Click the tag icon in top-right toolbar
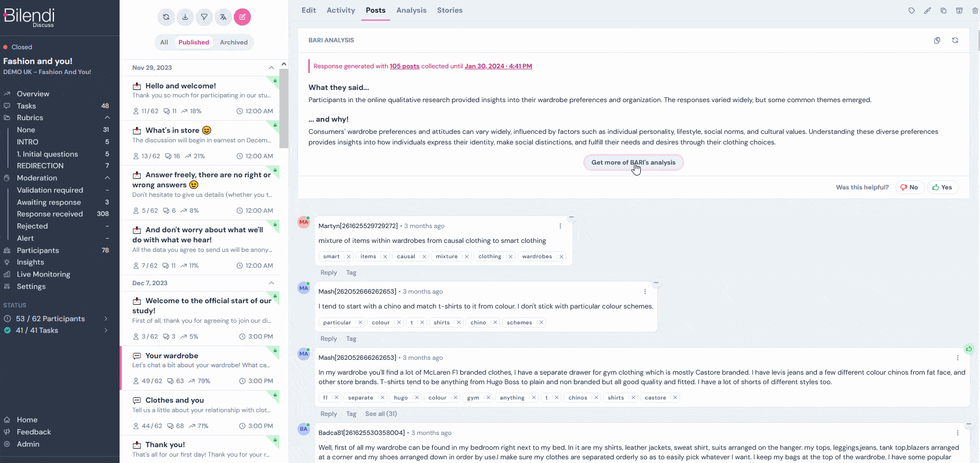Image resolution: width=980 pixels, height=463 pixels. coord(912,11)
